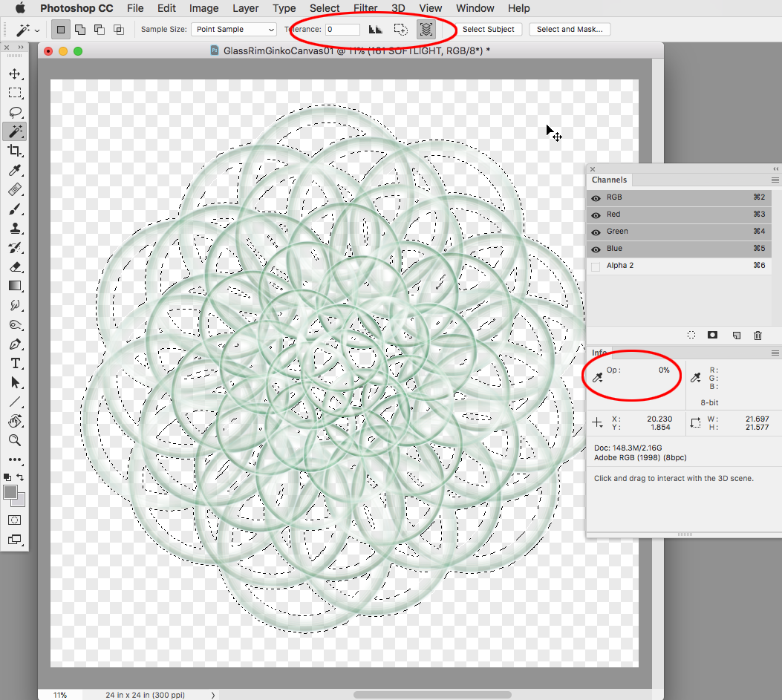Enable visibility for the Alpha 2 channel
This screenshot has width=782, height=700.
(595, 265)
